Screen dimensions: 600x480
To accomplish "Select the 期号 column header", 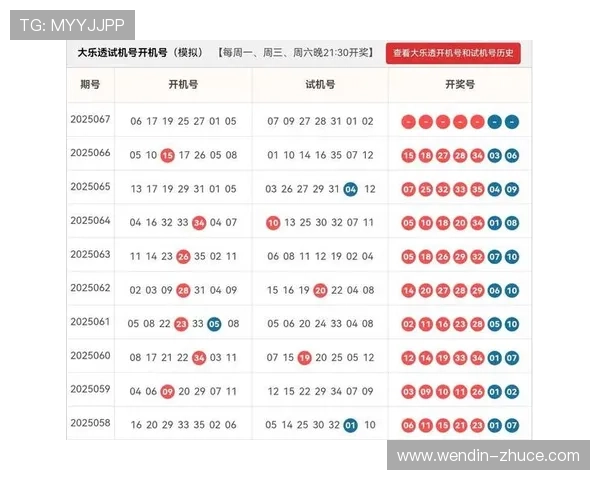I will [90, 85].
